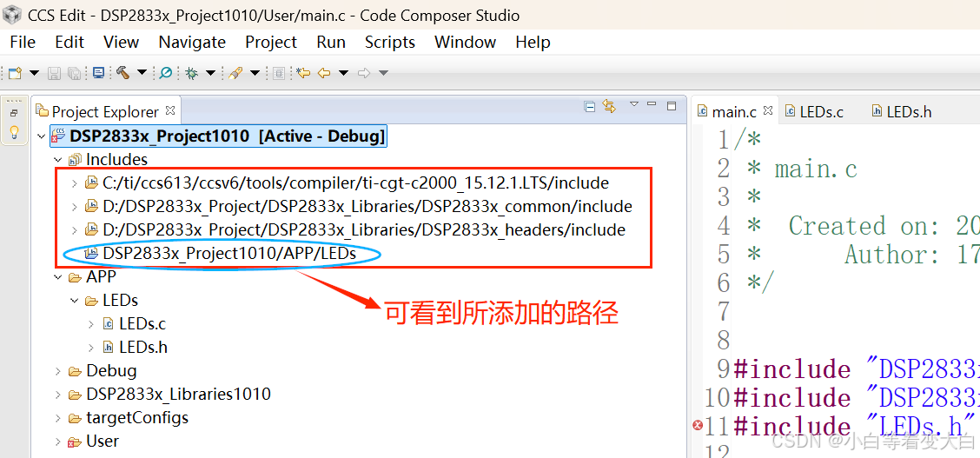980x458 pixels.
Task: Click the restore icon in left sidebar
Action: click(x=15, y=113)
